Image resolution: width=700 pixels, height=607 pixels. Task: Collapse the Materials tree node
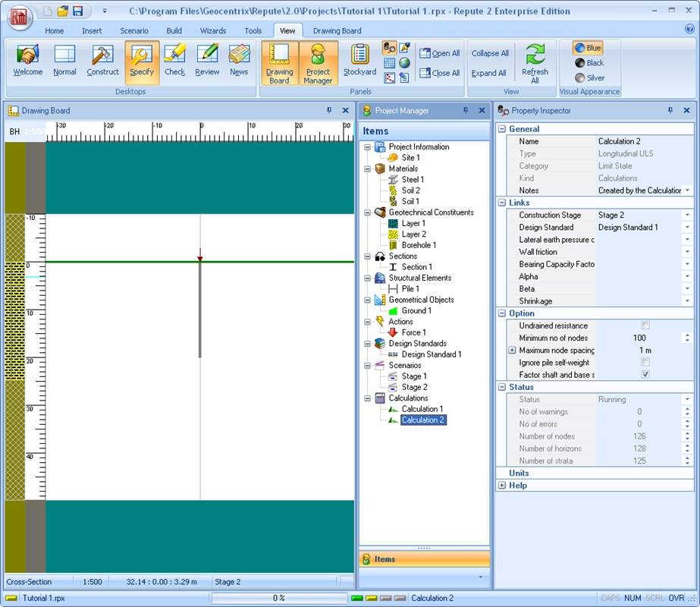[367, 169]
